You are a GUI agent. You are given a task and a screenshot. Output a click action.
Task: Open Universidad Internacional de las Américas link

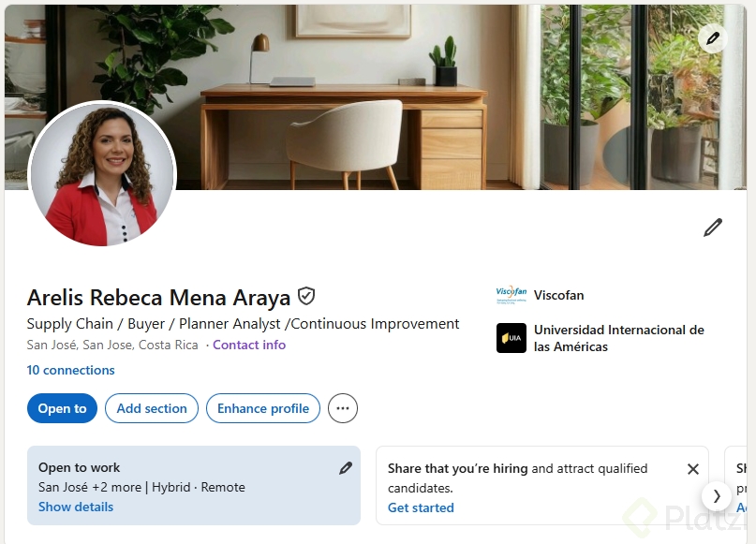coord(619,338)
